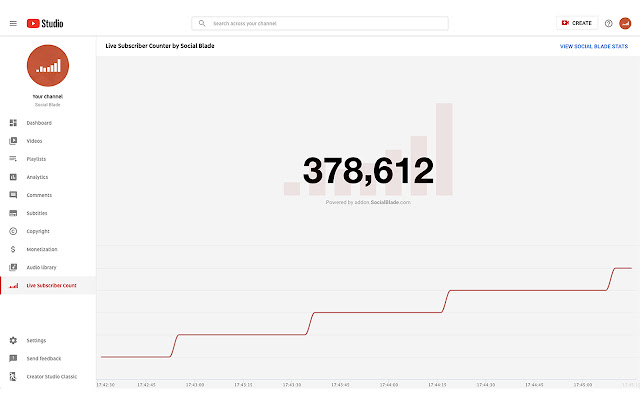This screenshot has width=640, height=400.
Task: Click the Videos icon in sidebar
Action: 13,141
